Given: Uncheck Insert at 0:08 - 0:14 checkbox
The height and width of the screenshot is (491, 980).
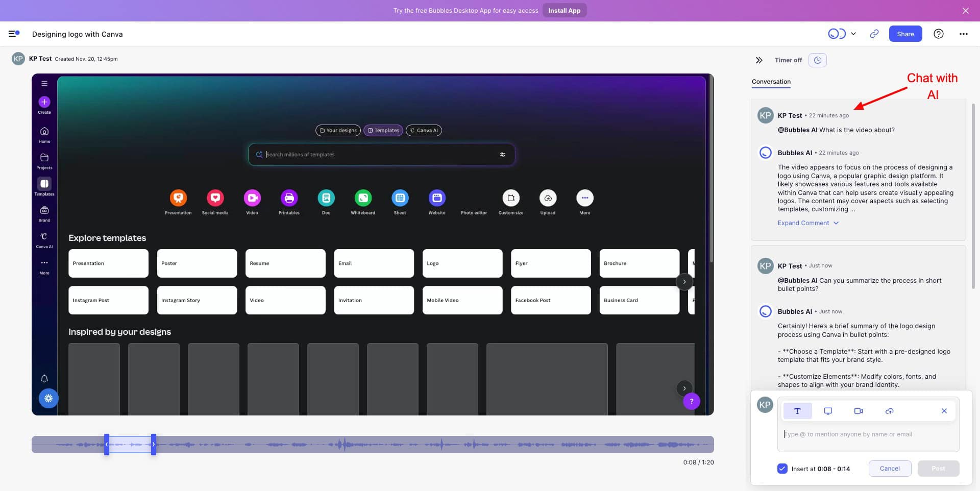Looking at the screenshot, I should coord(782,469).
